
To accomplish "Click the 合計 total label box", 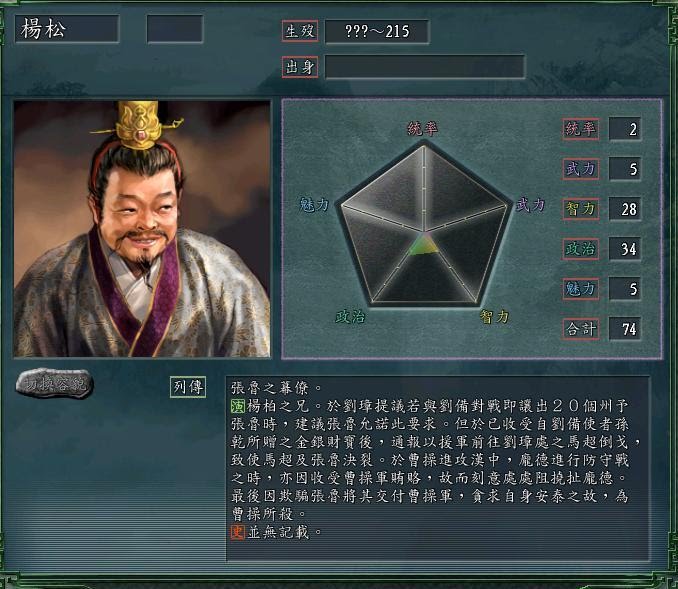I will (x=581, y=329).
